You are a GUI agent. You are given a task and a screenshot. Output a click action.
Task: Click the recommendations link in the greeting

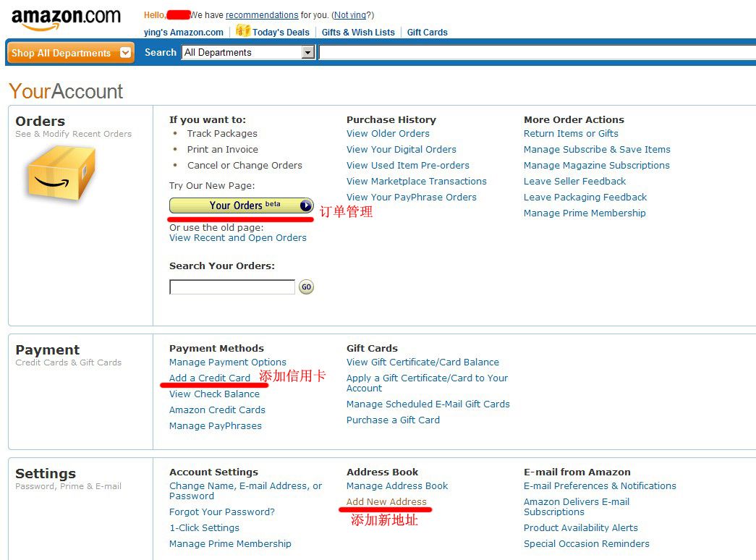click(x=262, y=15)
